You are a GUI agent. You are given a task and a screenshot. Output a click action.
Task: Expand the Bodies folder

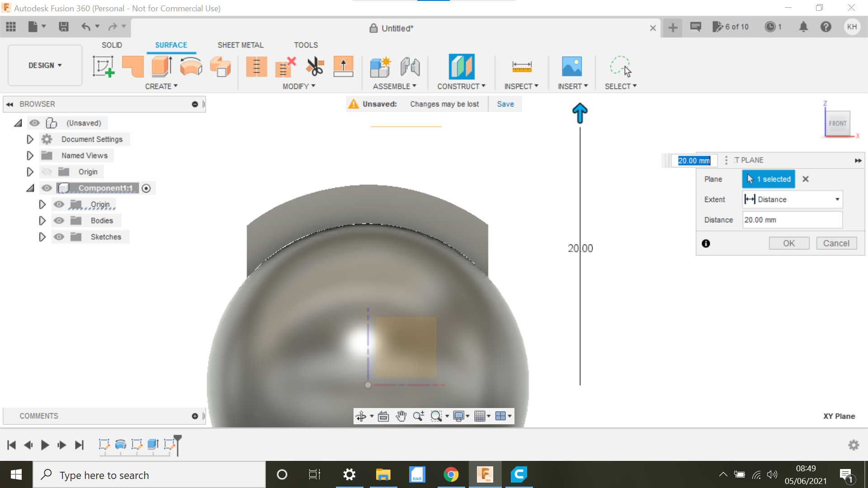[x=42, y=221]
